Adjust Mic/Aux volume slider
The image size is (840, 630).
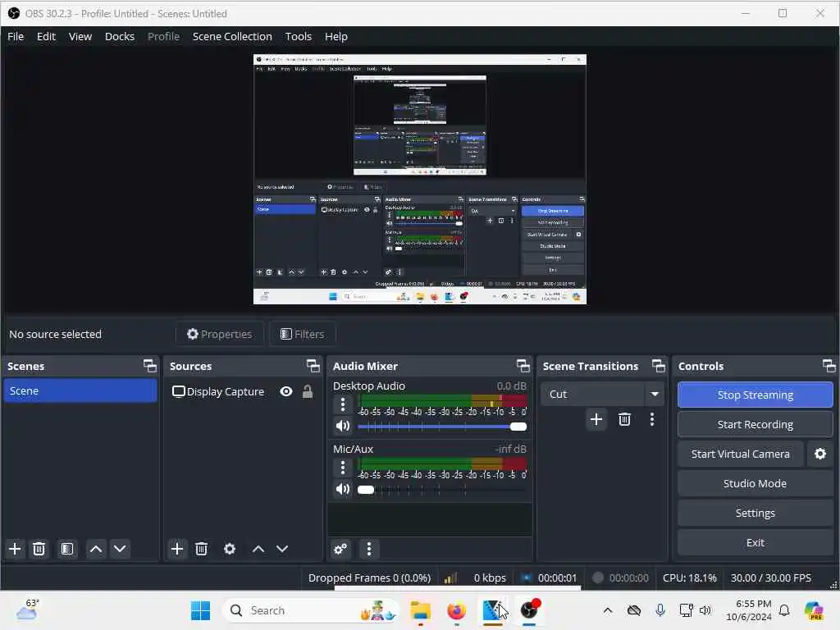pyautogui.click(x=442, y=489)
